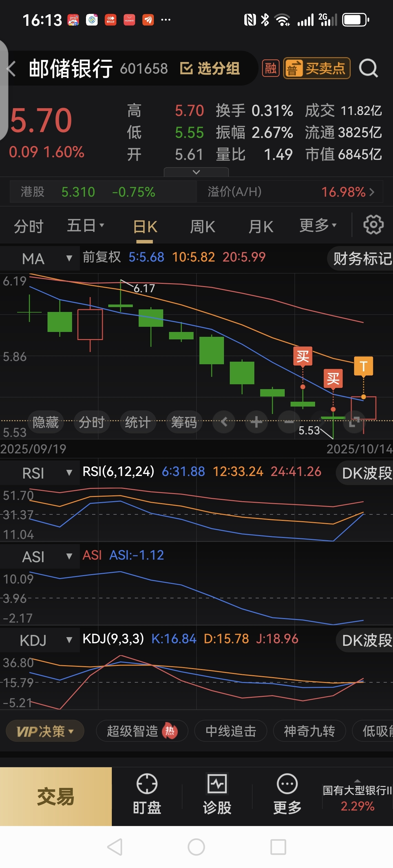The image size is (393, 868).
Task: Expand 国有大型银行II sector panel
Action: (x=357, y=796)
